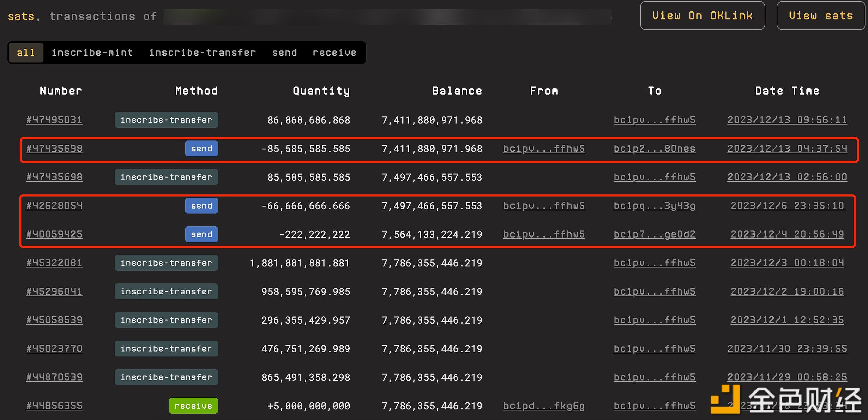Open date link 2023/11/29 00:58:25
The width and height of the screenshot is (868, 420).
(x=787, y=377)
